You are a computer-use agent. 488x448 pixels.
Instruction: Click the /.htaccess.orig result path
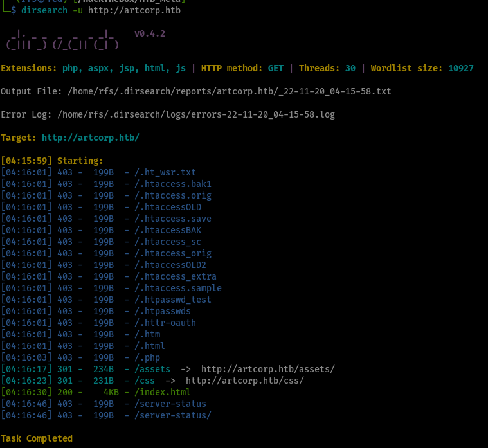tap(173, 195)
